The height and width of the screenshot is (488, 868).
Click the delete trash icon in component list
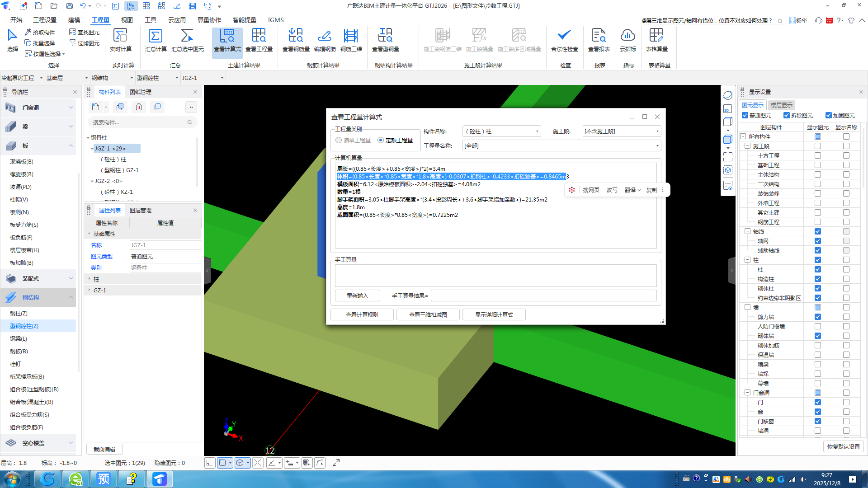(139, 107)
